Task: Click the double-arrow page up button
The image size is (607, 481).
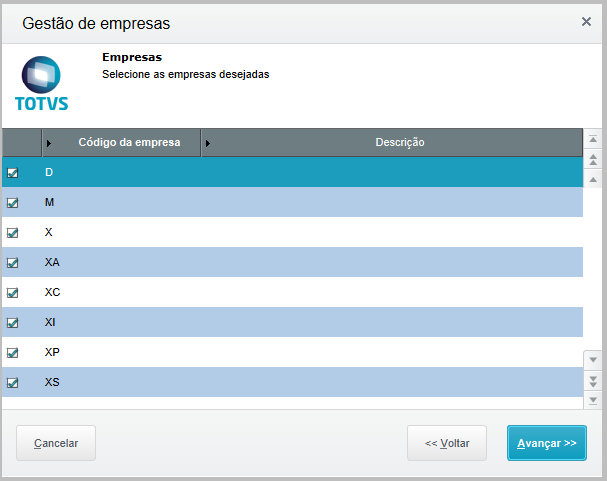Action: (x=593, y=160)
